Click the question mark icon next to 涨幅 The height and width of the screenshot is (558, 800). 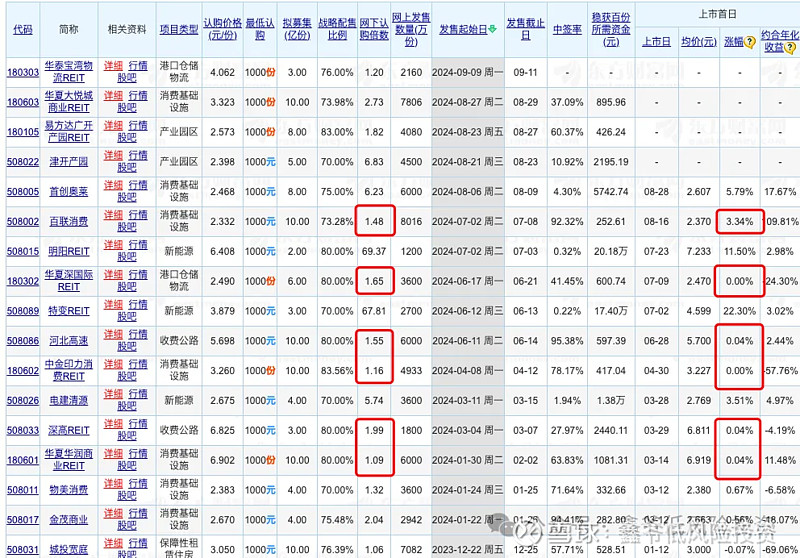pyautogui.click(x=749, y=42)
